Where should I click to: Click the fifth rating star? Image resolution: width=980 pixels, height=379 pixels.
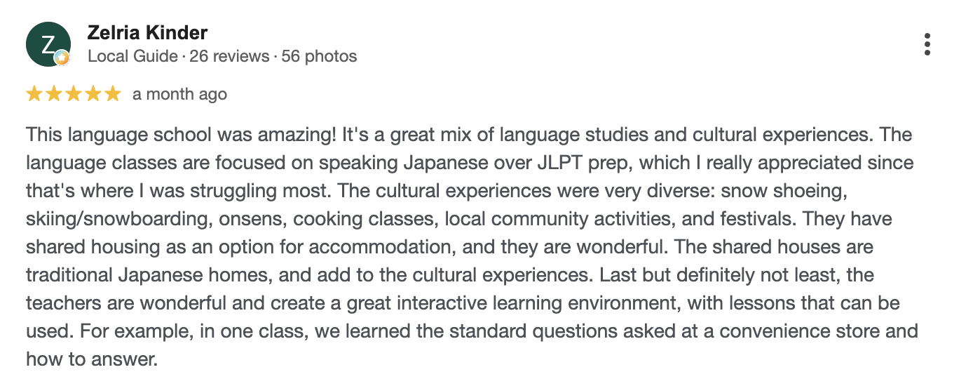tap(113, 94)
